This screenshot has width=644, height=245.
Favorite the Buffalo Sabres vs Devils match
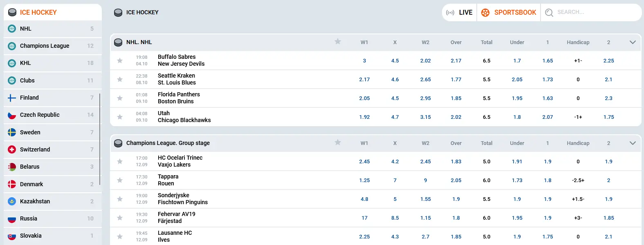pyautogui.click(x=120, y=60)
